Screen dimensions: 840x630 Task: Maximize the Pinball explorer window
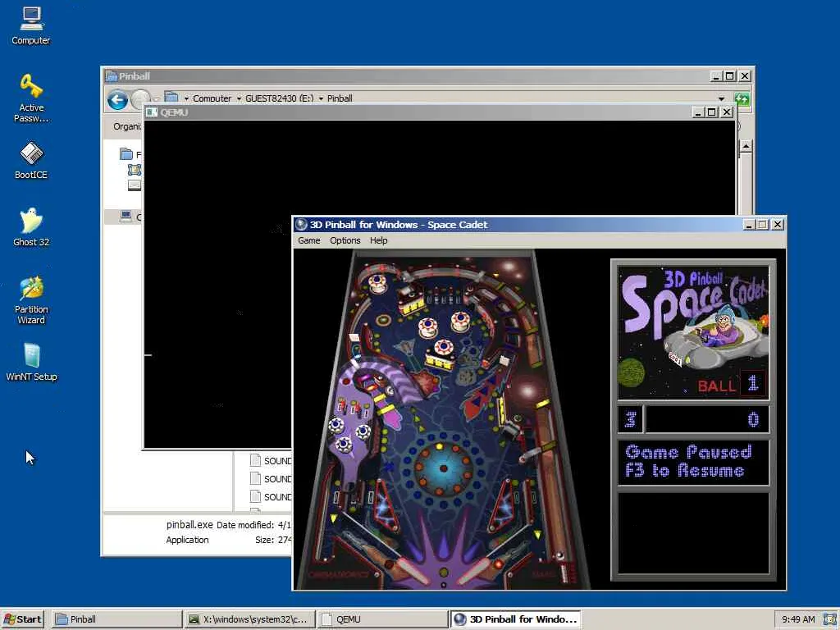pos(729,76)
